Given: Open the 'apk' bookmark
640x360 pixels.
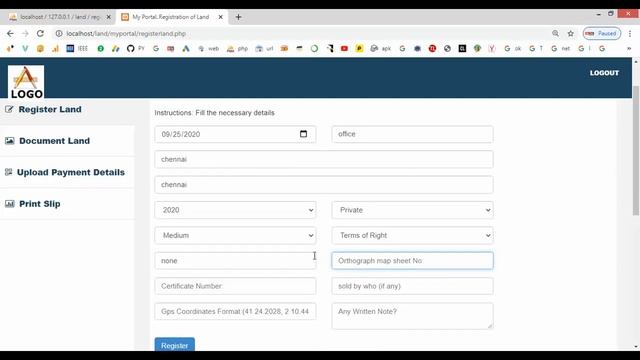Looking at the screenshot, I should point(380,49).
